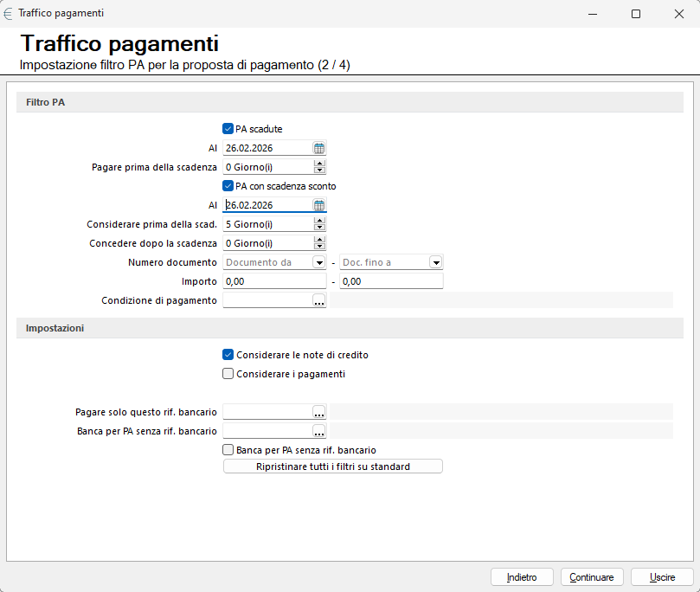The height and width of the screenshot is (592, 700).
Task: Enable Considerare i pagamenti checkbox
Action: [x=228, y=374]
